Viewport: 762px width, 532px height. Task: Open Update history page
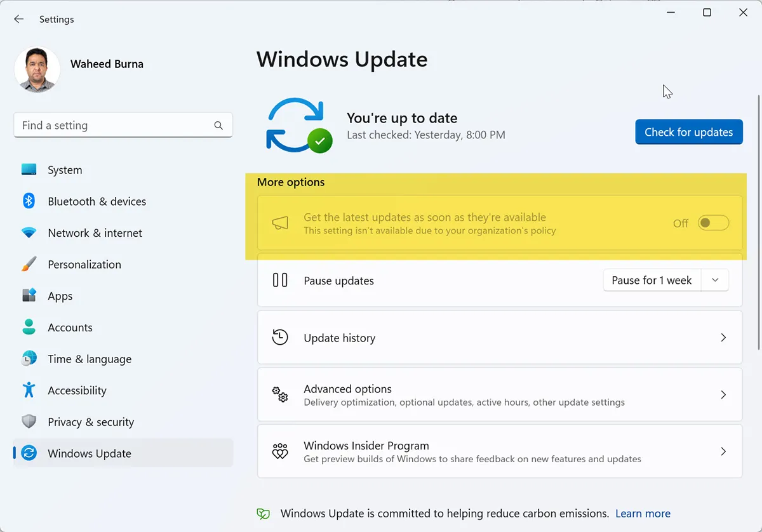click(500, 337)
